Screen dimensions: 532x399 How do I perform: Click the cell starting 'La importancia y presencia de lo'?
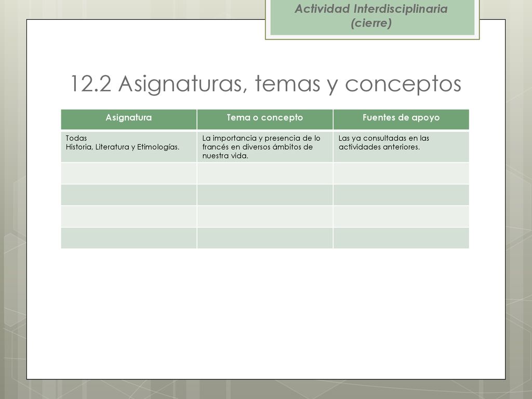click(265, 146)
